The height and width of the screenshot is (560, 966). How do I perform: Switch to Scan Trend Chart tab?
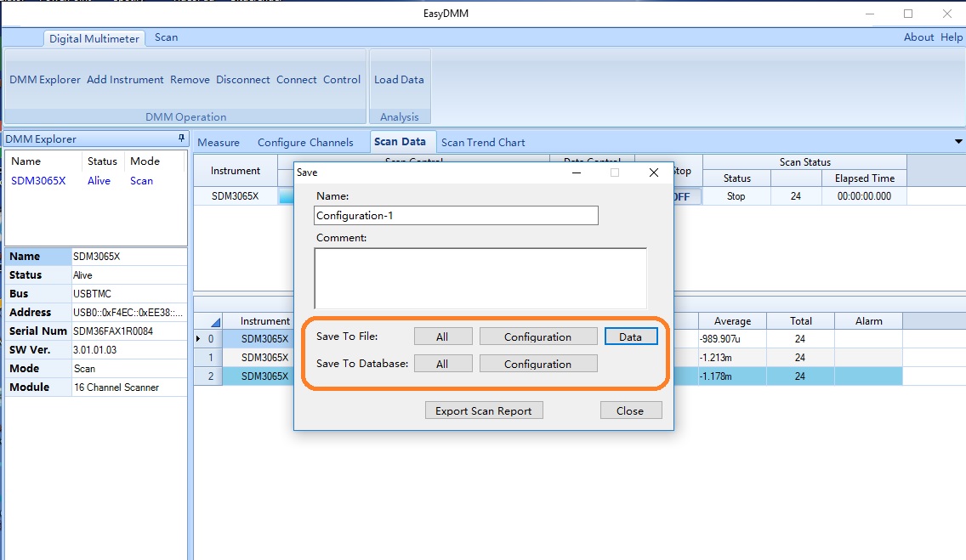tap(483, 142)
